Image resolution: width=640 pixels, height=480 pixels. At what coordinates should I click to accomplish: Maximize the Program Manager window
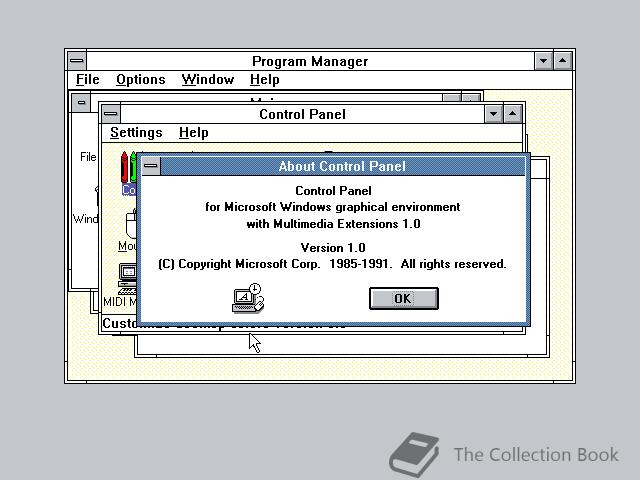[562, 61]
